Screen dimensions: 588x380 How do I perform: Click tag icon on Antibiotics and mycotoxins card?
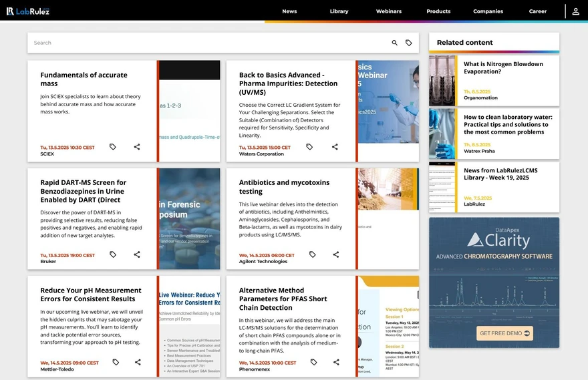312,254
